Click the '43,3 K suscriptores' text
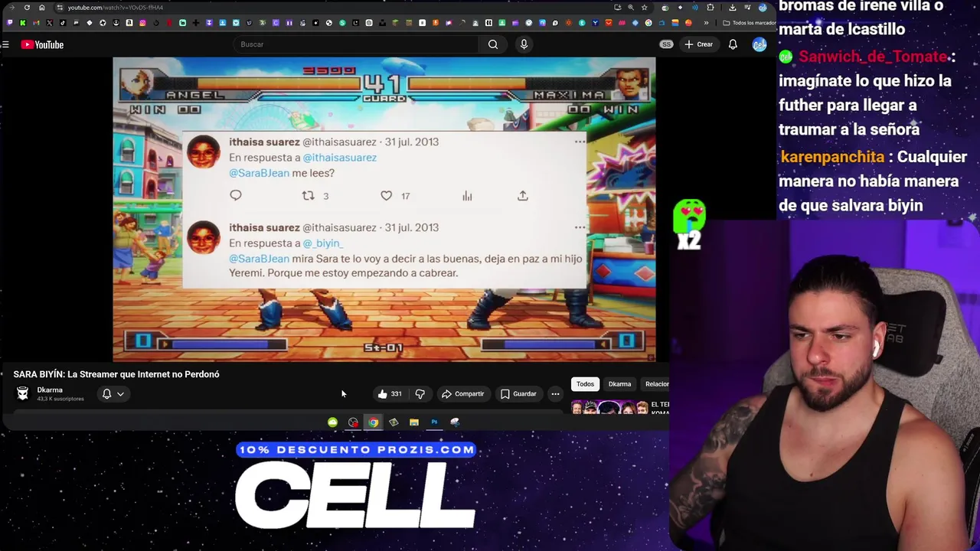 point(60,399)
